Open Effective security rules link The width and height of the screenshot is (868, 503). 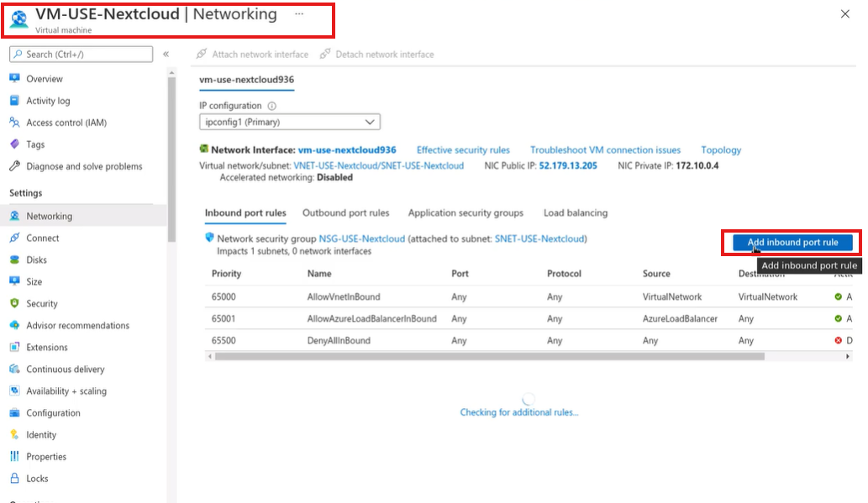(x=463, y=150)
